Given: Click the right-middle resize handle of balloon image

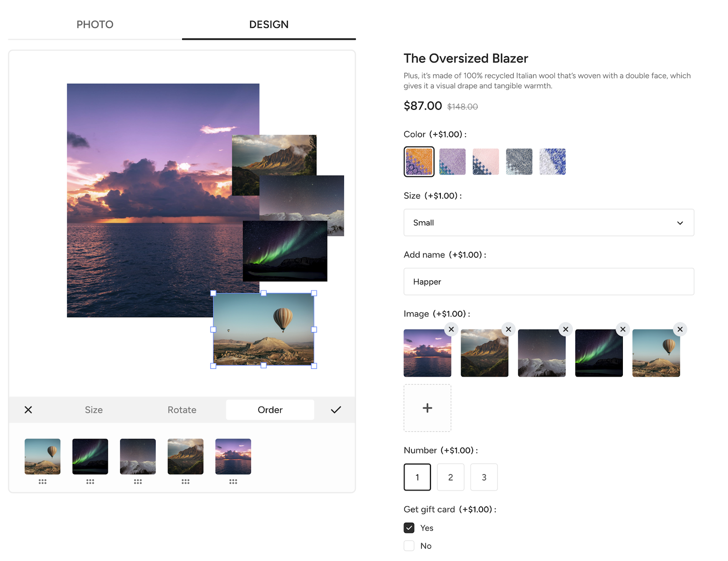Looking at the screenshot, I should (x=314, y=329).
